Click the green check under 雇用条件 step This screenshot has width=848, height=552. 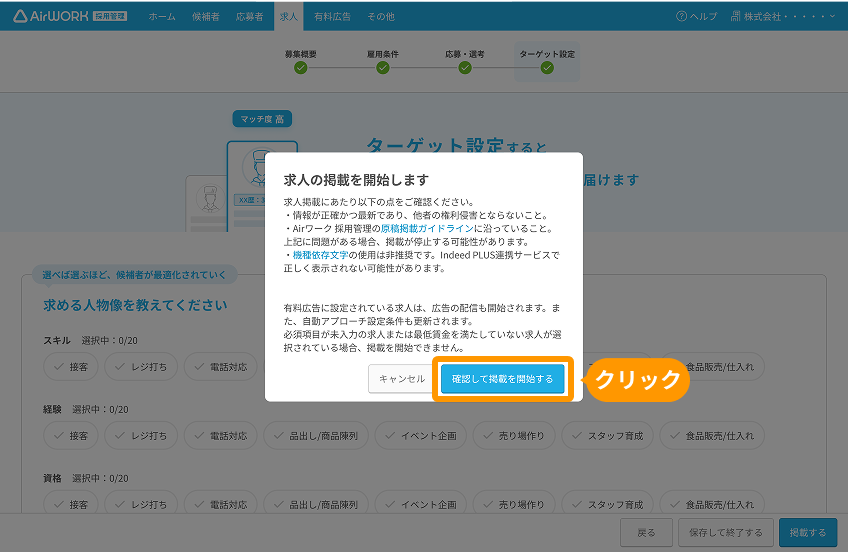(x=383, y=68)
